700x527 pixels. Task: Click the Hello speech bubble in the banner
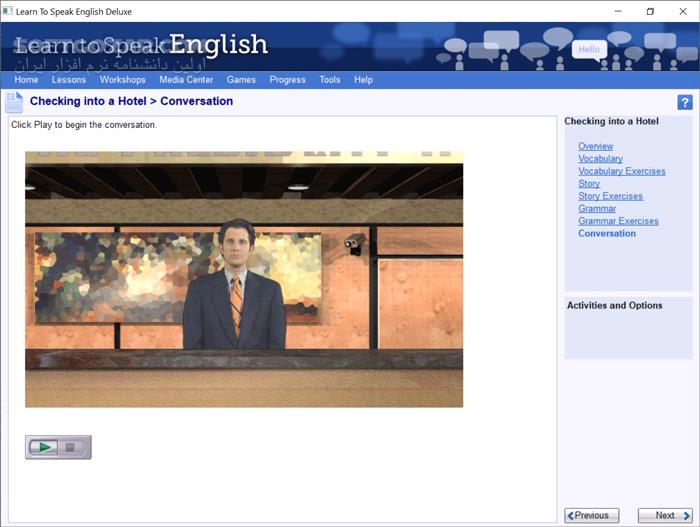pos(589,50)
